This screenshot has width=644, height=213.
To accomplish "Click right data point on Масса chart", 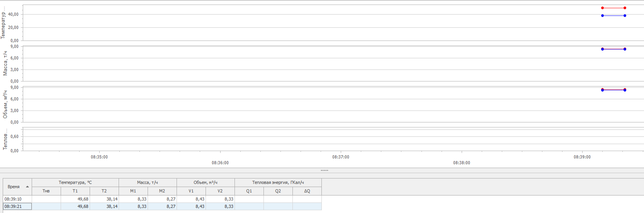I will point(625,49).
